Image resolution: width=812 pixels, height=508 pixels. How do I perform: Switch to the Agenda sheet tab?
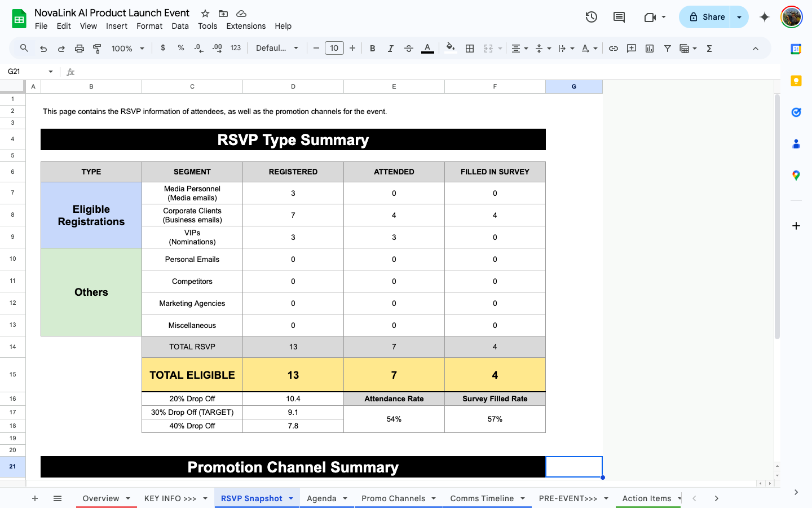click(321, 498)
